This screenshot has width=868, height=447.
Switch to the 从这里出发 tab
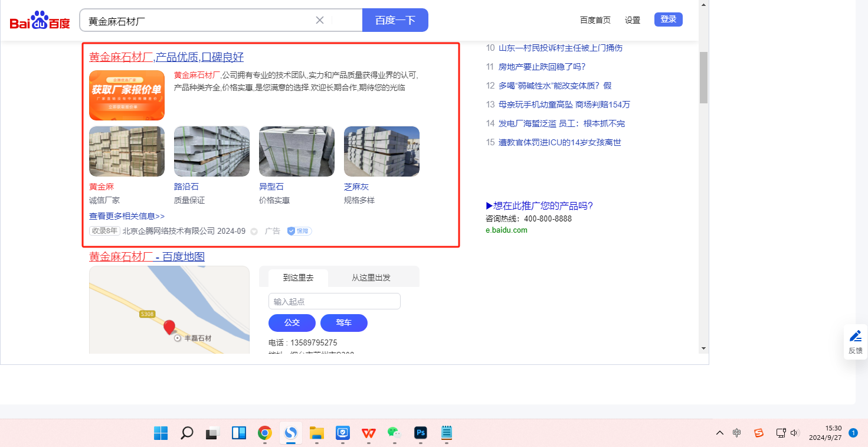pyautogui.click(x=371, y=278)
